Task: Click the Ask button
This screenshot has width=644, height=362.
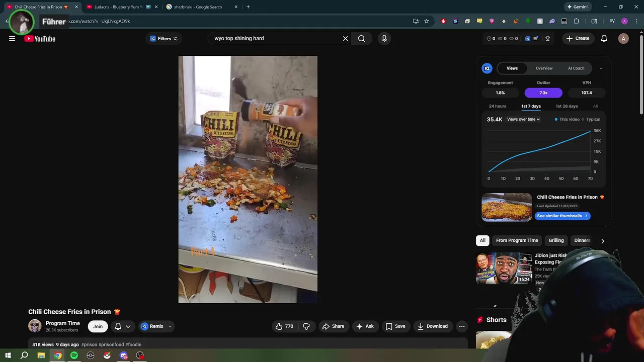Action: point(365,326)
